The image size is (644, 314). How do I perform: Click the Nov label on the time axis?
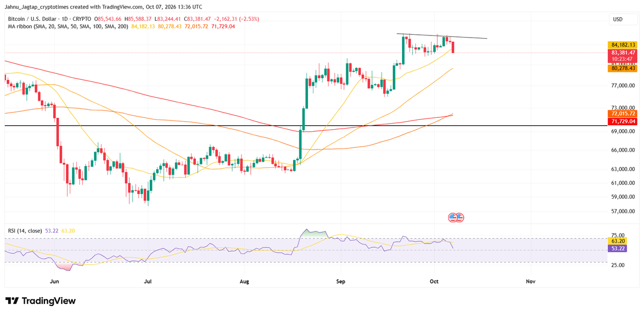coord(530,281)
